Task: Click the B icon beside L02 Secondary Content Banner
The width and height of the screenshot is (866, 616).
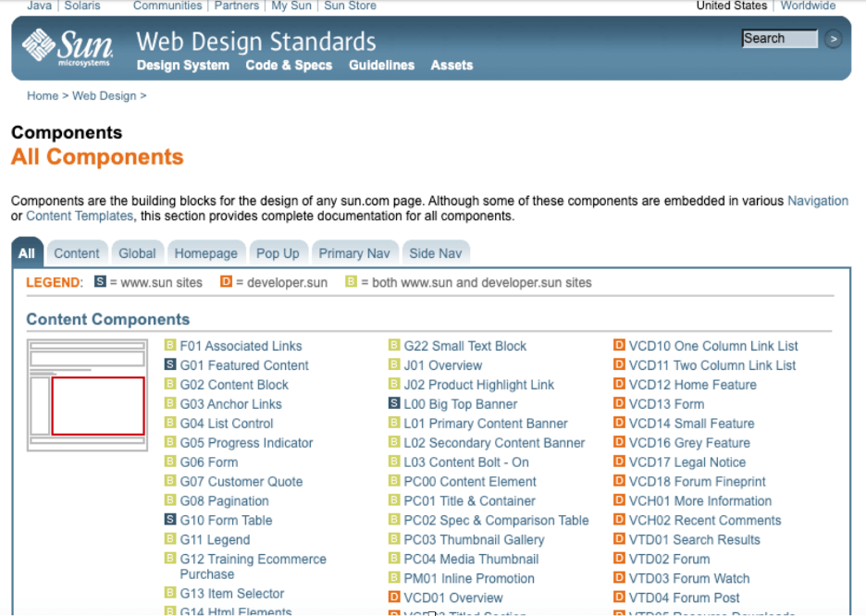Action: pos(394,441)
